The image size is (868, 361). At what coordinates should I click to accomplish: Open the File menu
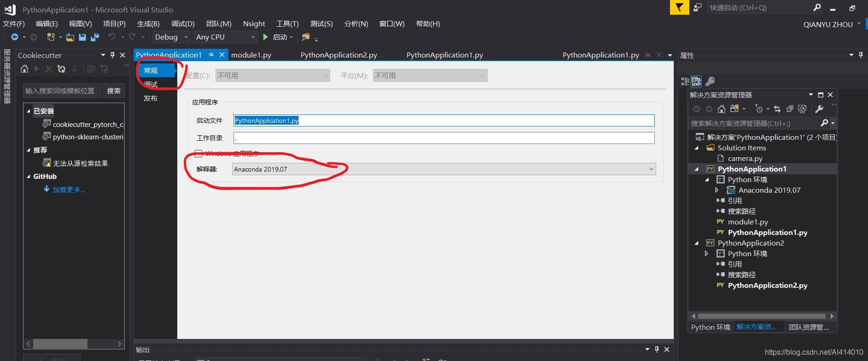[x=14, y=23]
